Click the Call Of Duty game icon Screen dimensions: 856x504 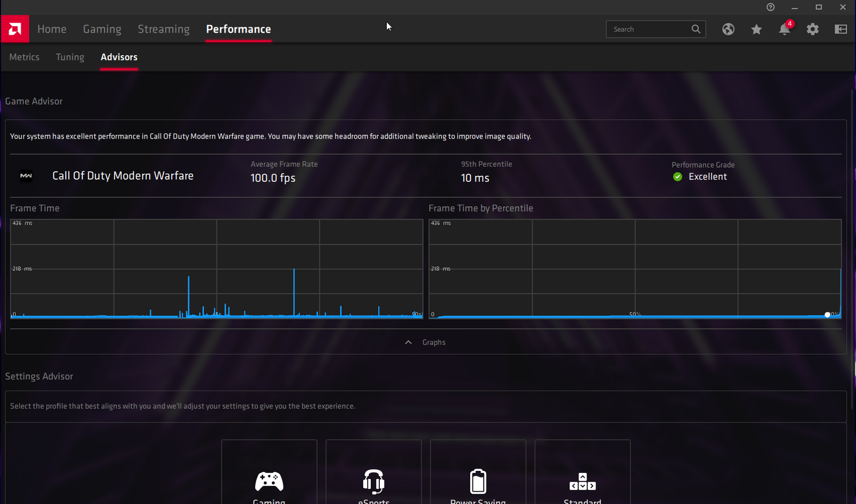[x=26, y=175]
